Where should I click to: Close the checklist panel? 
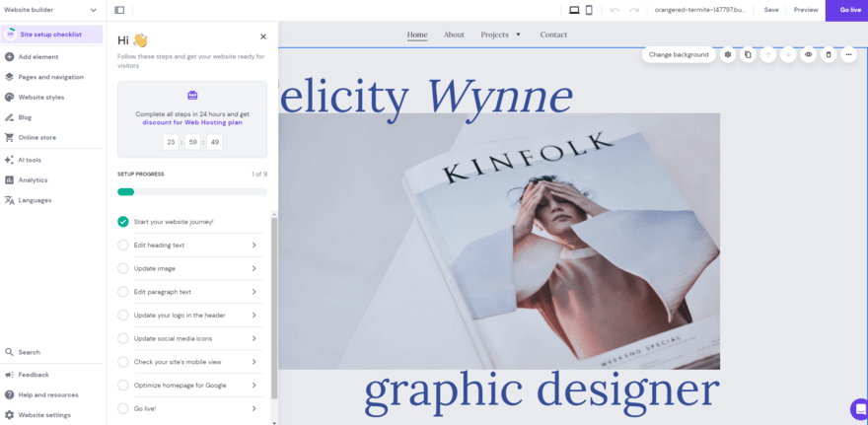coord(263,36)
